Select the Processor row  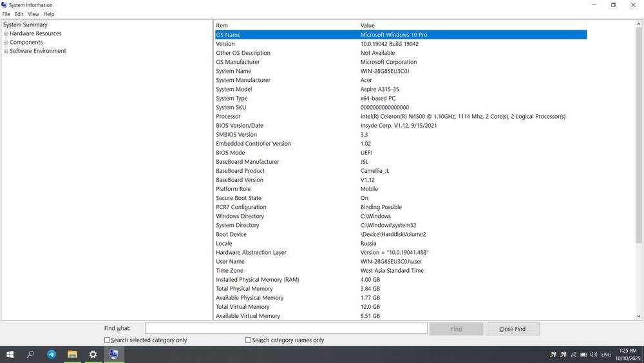[401, 116]
